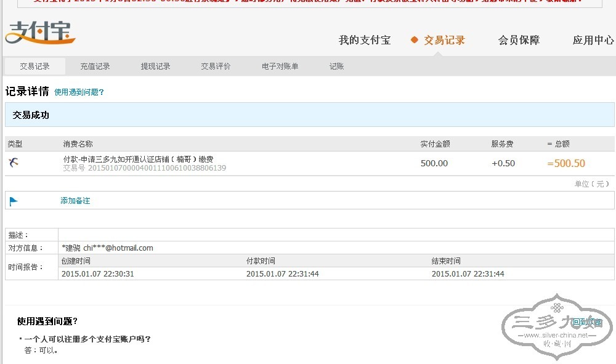Click the 使用遇到问题？ link next to 记录详情

[79, 92]
